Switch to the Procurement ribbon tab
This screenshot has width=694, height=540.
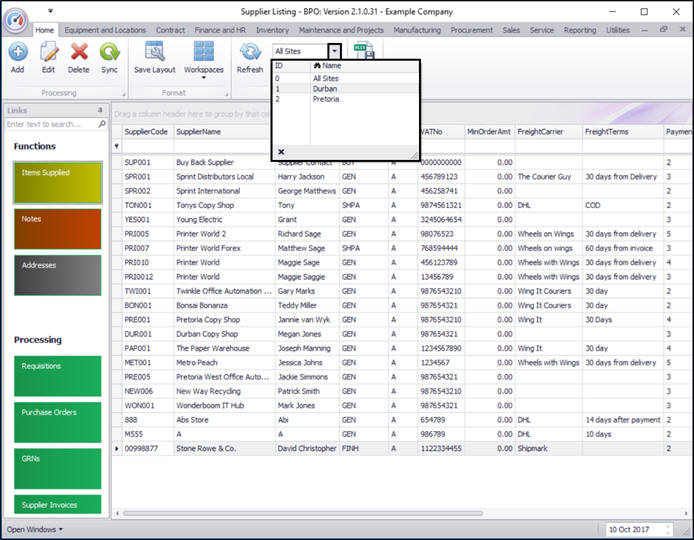(x=471, y=30)
